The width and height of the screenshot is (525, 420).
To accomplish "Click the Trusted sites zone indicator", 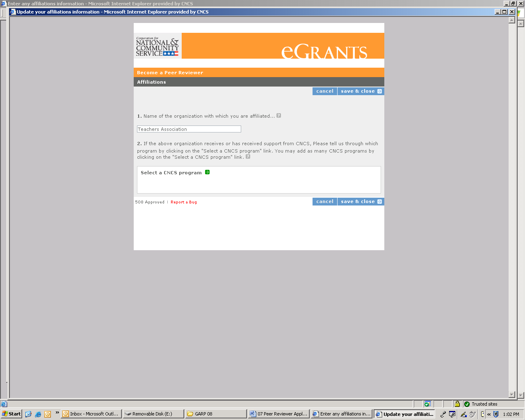I will point(481,404).
